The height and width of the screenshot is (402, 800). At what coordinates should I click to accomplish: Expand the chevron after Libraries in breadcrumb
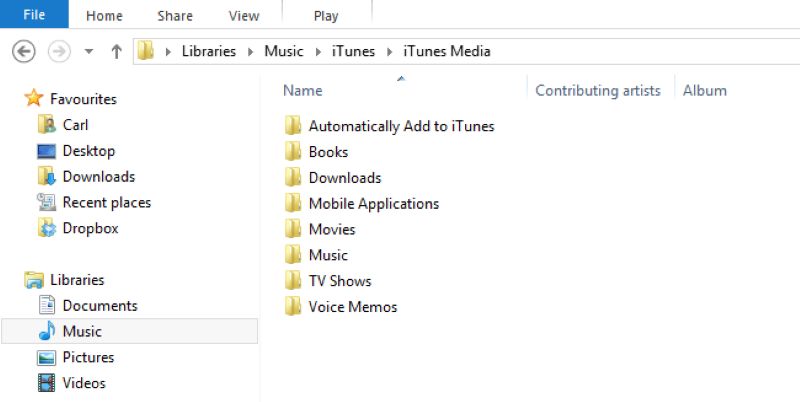(x=250, y=51)
